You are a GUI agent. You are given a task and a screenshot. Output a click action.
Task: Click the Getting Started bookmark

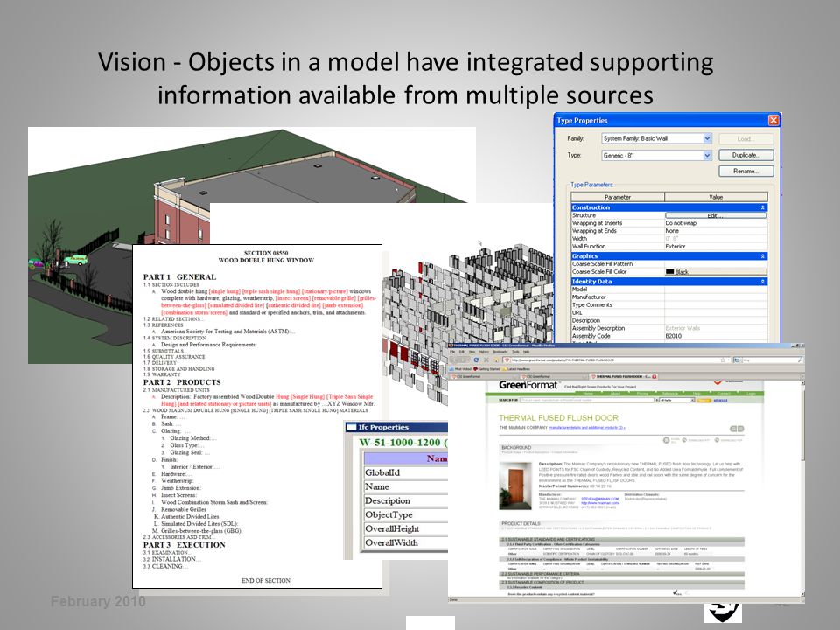(486, 369)
